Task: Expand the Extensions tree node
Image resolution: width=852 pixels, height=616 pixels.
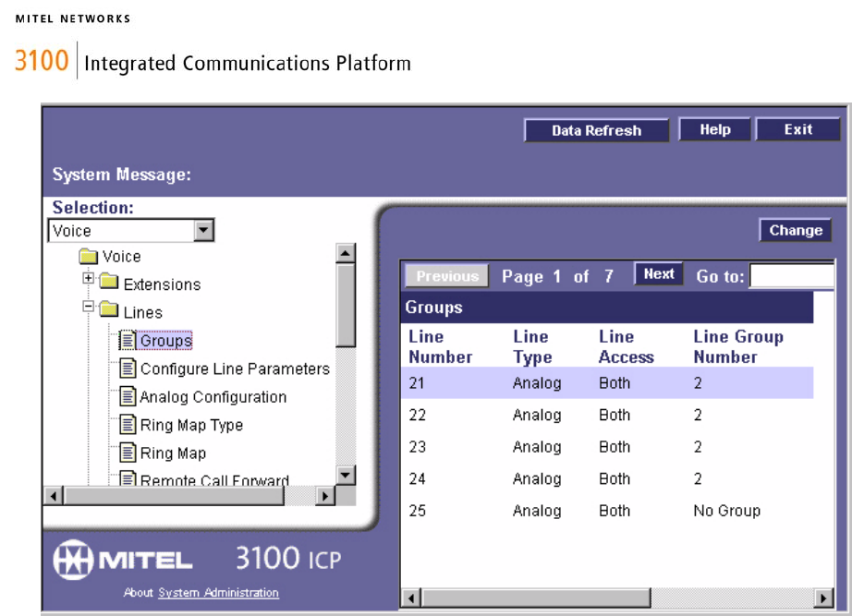Action: 88,278
